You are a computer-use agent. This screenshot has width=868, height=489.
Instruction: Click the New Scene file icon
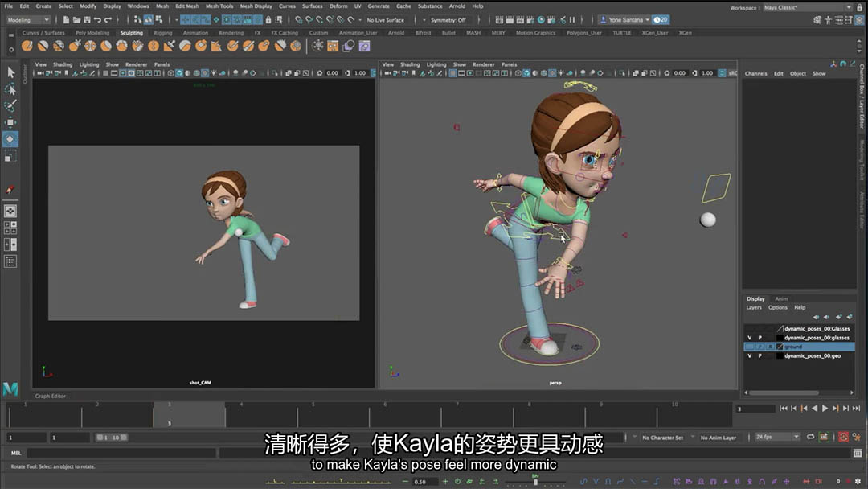click(x=66, y=20)
